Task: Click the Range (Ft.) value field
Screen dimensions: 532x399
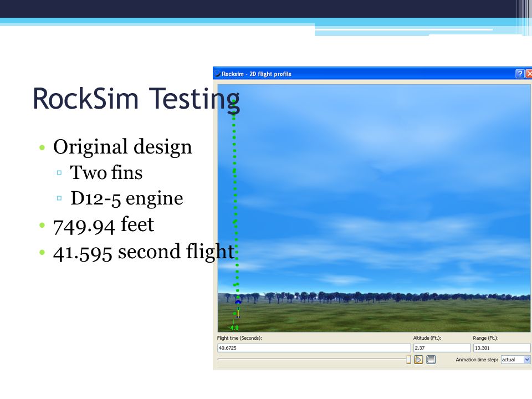Action: click(x=502, y=348)
